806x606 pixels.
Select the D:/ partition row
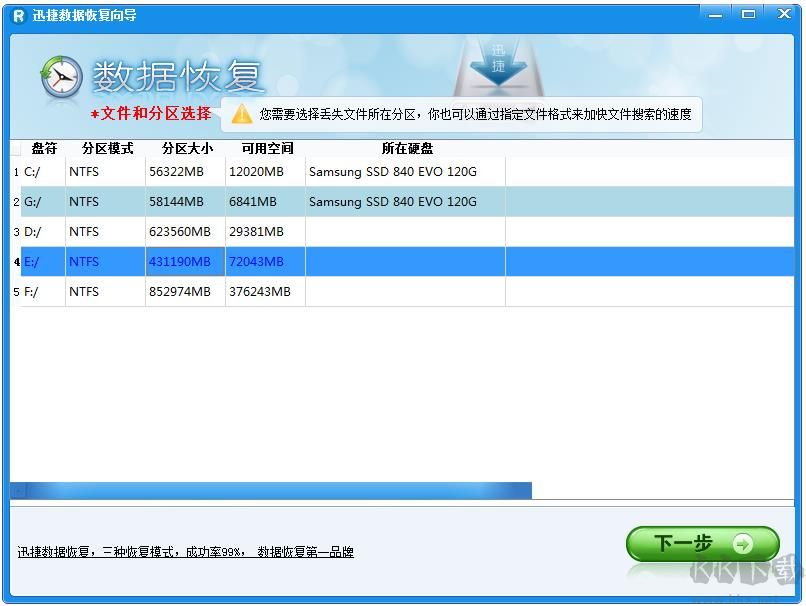402,232
